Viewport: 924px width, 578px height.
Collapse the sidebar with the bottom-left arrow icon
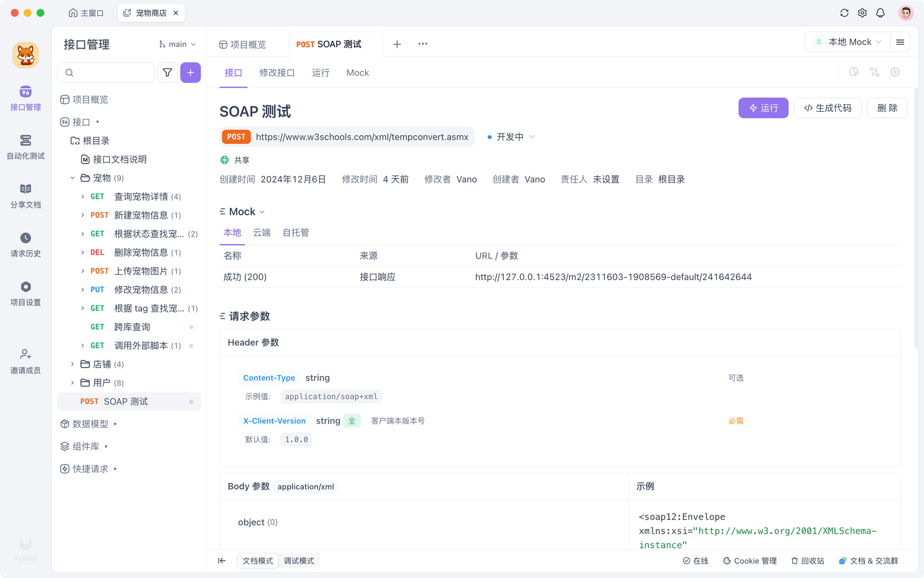pos(222,561)
